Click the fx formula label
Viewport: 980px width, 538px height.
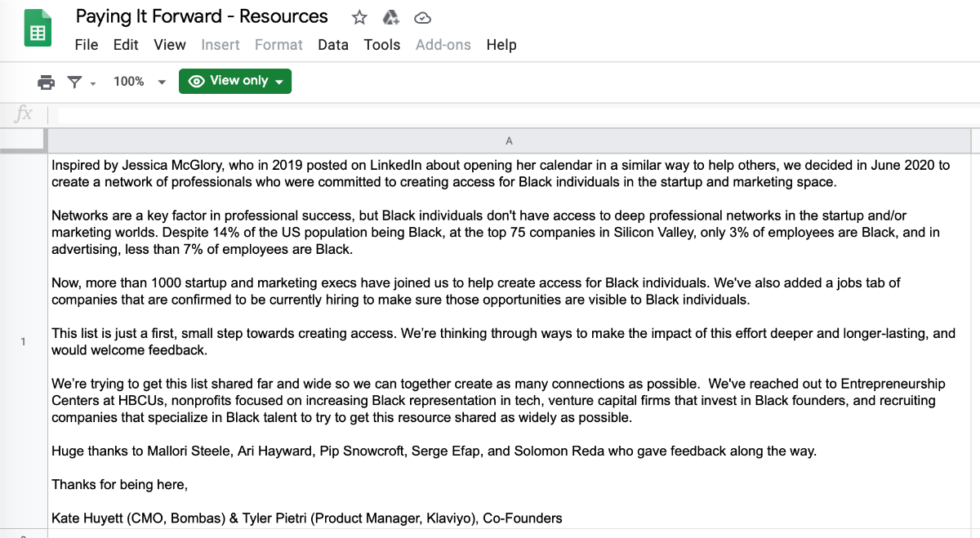coord(24,114)
